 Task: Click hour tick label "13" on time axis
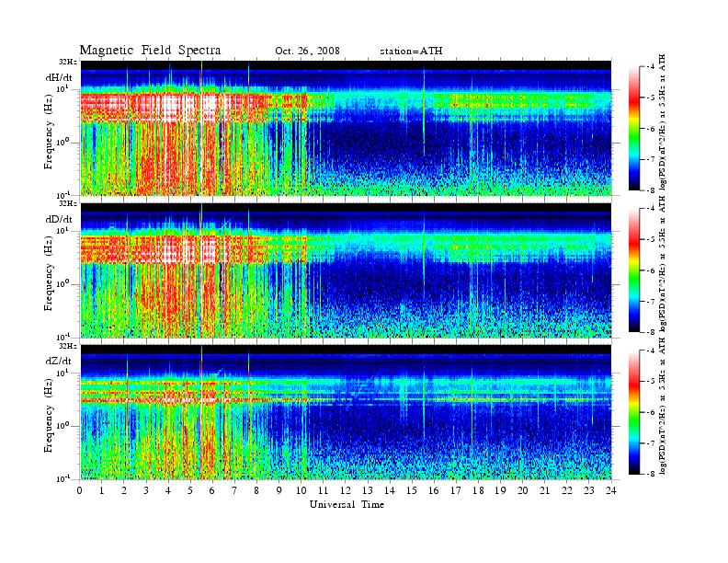point(368,491)
